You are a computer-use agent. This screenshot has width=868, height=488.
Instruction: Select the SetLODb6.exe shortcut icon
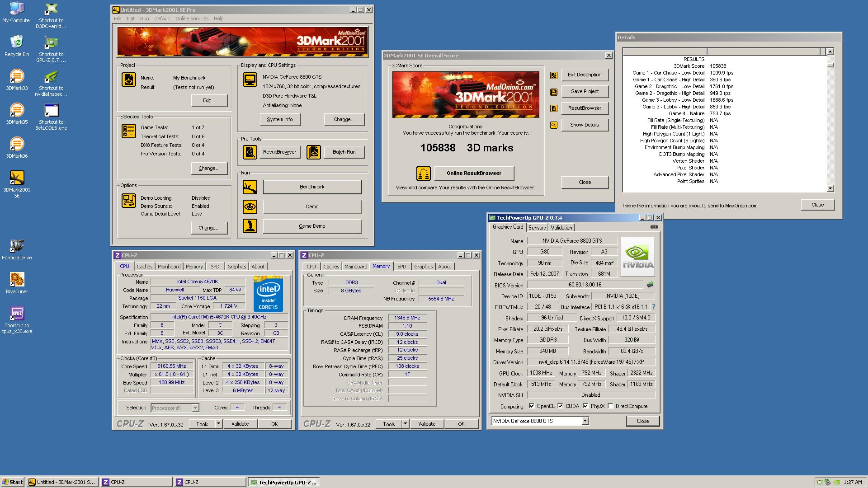coord(51,117)
